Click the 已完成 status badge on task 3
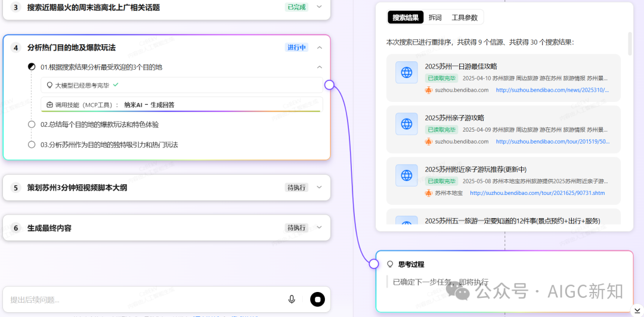 (296, 7)
